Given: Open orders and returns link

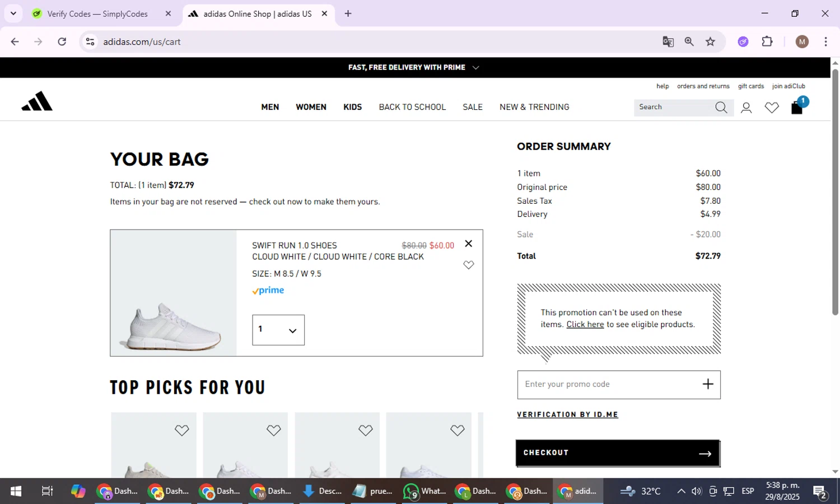Looking at the screenshot, I should tap(703, 86).
